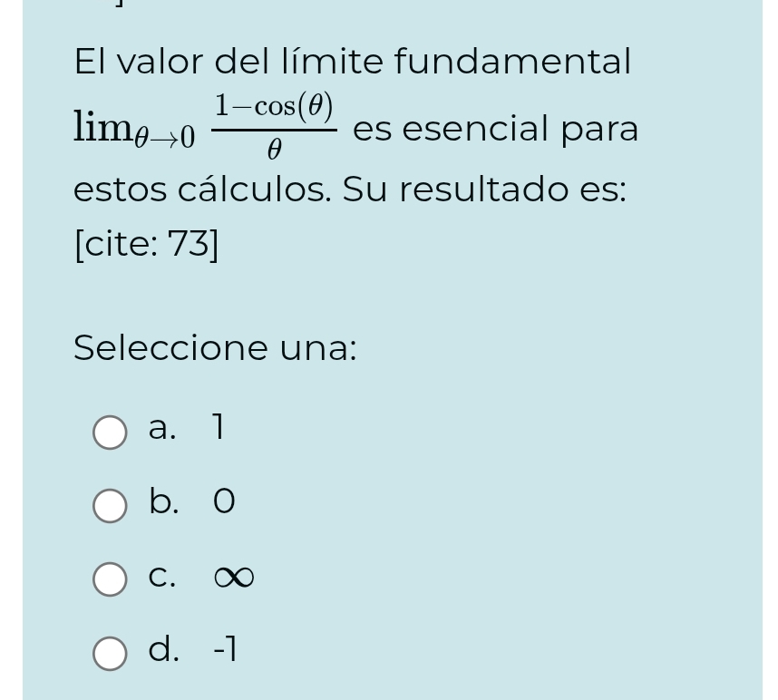Viewport: 778px width, 700px height.
Task: Click the answer value -1 in option d
Action: tap(225, 648)
